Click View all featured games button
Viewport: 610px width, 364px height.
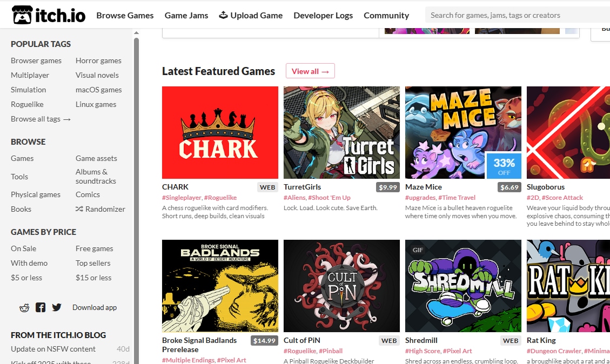coord(310,71)
